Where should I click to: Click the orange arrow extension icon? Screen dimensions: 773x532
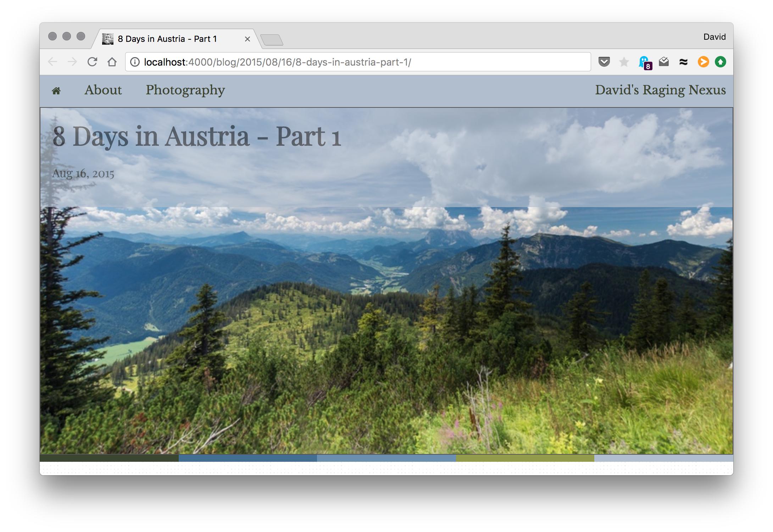point(703,62)
